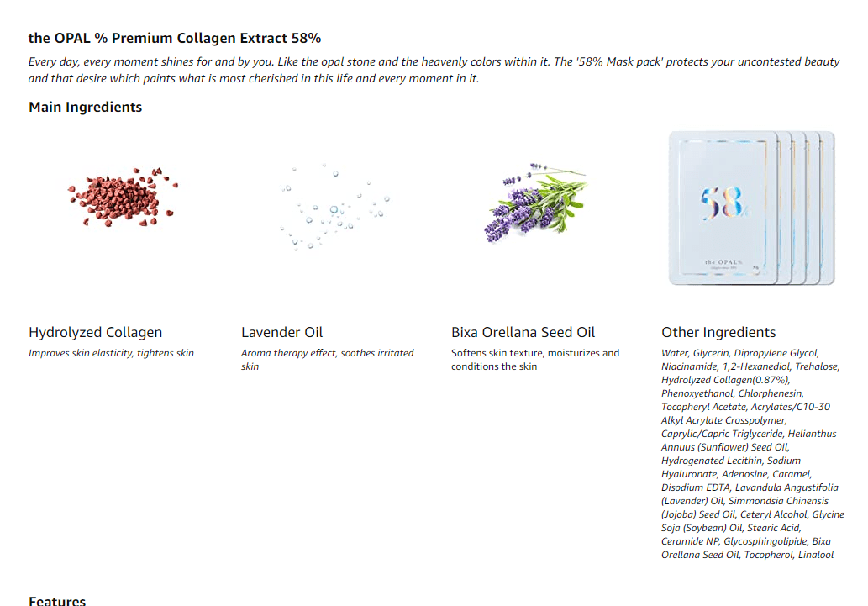The height and width of the screenshot is (606, 868).
Task: Click the Bixa Orellana Seed Oil heading
Action: (x=523, y=332)
